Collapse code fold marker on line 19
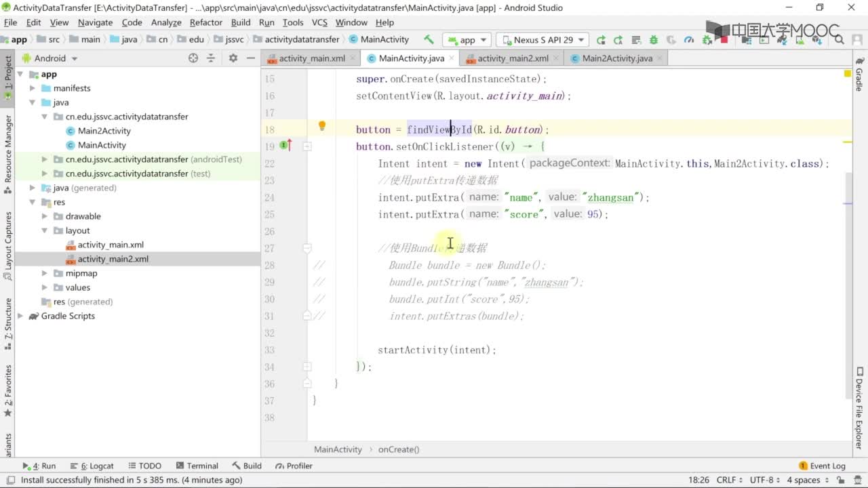The image size is (868, 488). pos(307,146)
